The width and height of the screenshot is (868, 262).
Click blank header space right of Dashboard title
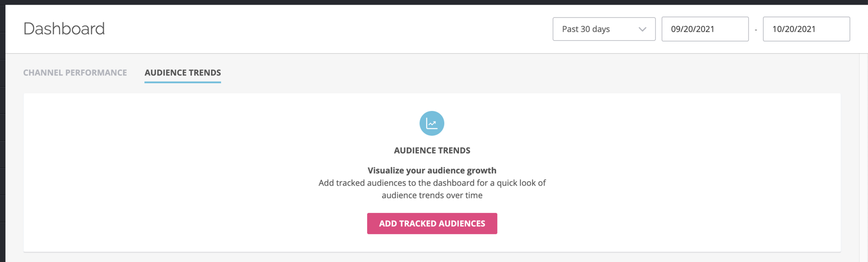tap(324, 29)
